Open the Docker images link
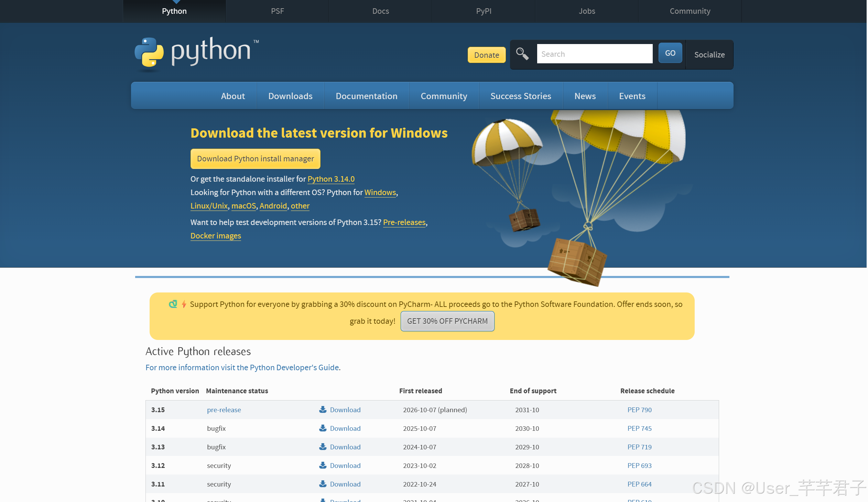The height and width of the screenshot is (502, 868). 216,236
